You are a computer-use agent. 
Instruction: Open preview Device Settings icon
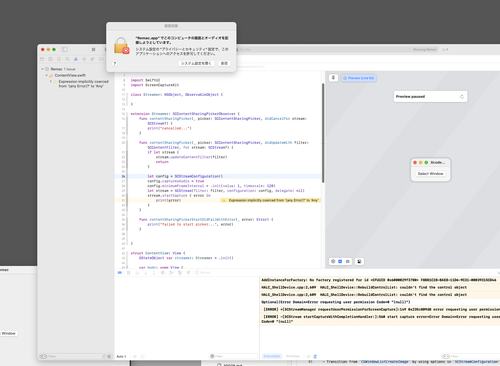pyautogui.click(x=359, y=261)
